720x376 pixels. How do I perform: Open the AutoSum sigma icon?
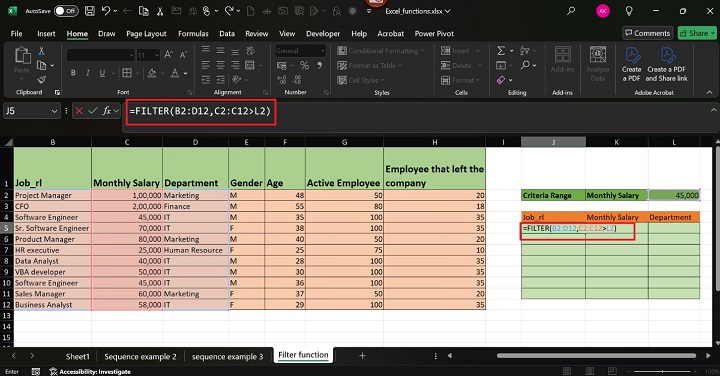click(501, 51)
